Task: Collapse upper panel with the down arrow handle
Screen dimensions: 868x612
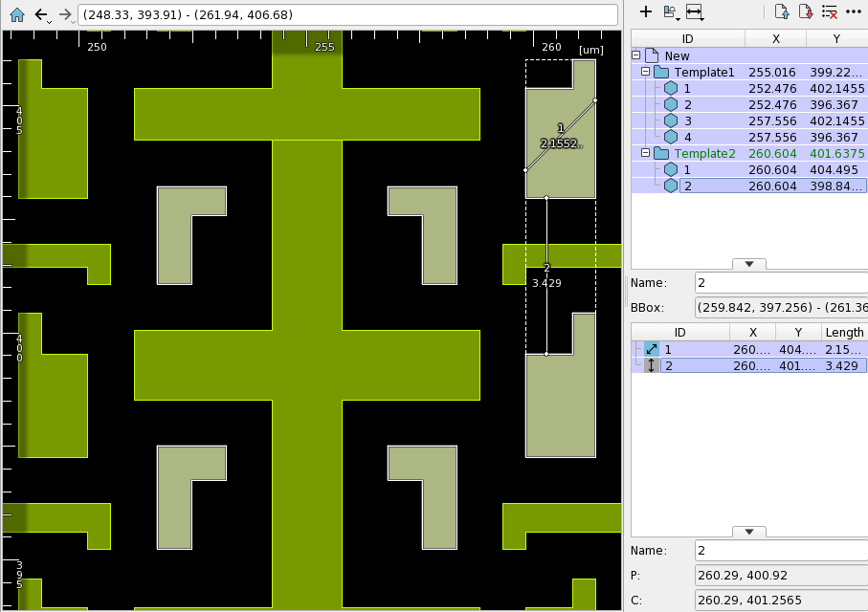Action: point(749,264)
